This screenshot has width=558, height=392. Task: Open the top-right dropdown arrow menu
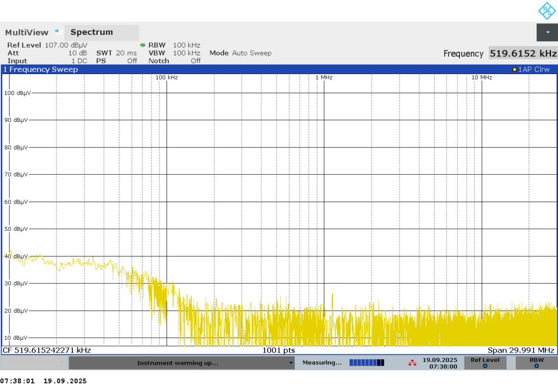click(x=547, y=32)
